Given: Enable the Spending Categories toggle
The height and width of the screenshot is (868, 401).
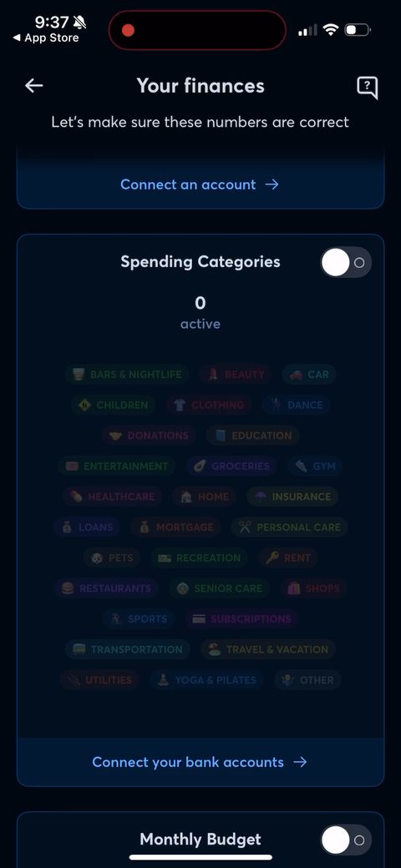Looking at the screenshot, I should 346,262.
